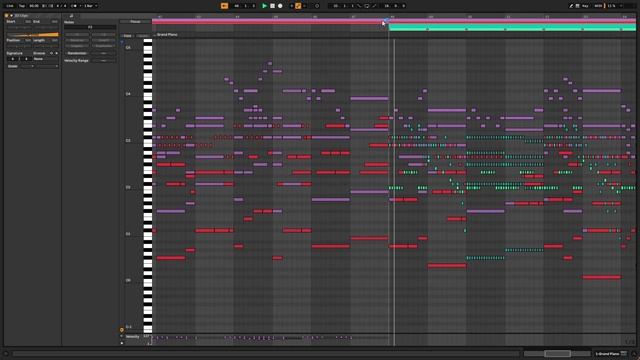Click the 4 / 4 time signature field

click(61, 6)
